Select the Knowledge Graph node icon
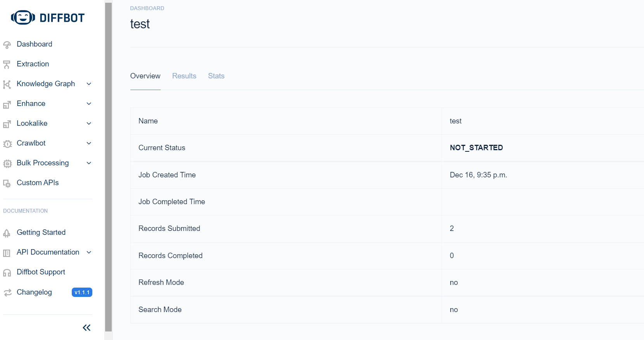Screen dimensions: 644x340 point(7,84)
